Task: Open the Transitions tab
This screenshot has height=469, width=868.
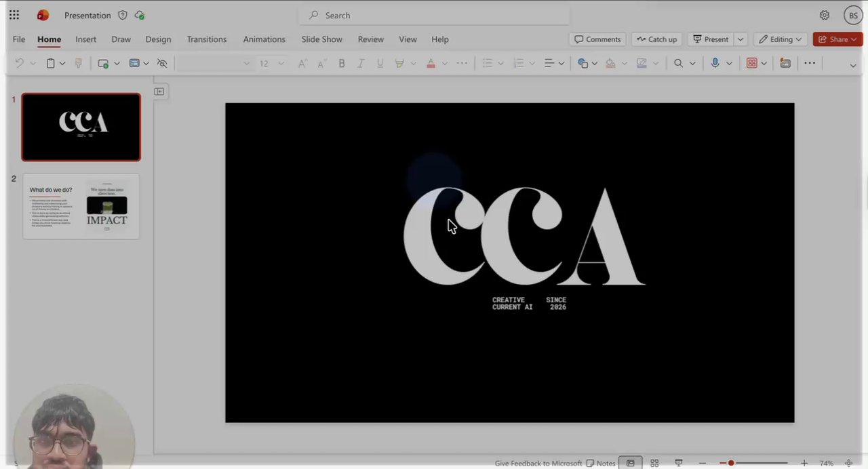Action: coord(207,39)
